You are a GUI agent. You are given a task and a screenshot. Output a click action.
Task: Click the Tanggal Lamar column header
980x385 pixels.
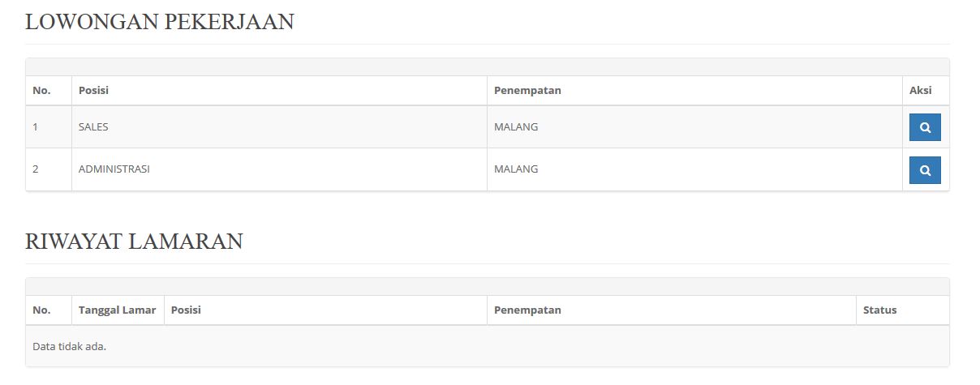pos(117,310)
